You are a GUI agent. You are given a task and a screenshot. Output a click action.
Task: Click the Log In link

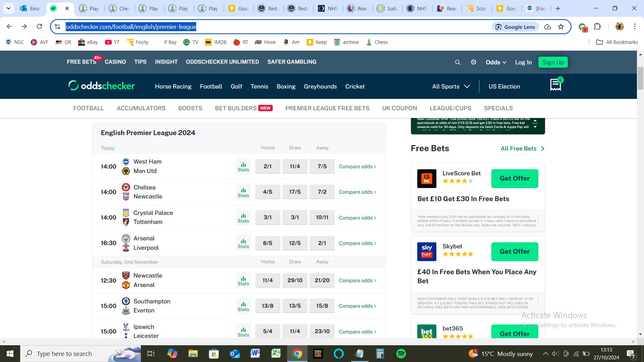click(x=523, y=62)
